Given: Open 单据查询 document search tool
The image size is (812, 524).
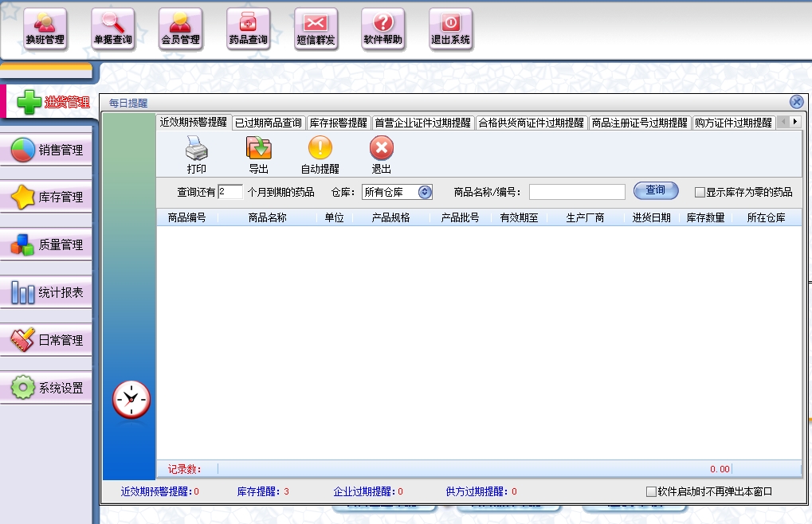Looking at the screenshot, I should (112, 28).
